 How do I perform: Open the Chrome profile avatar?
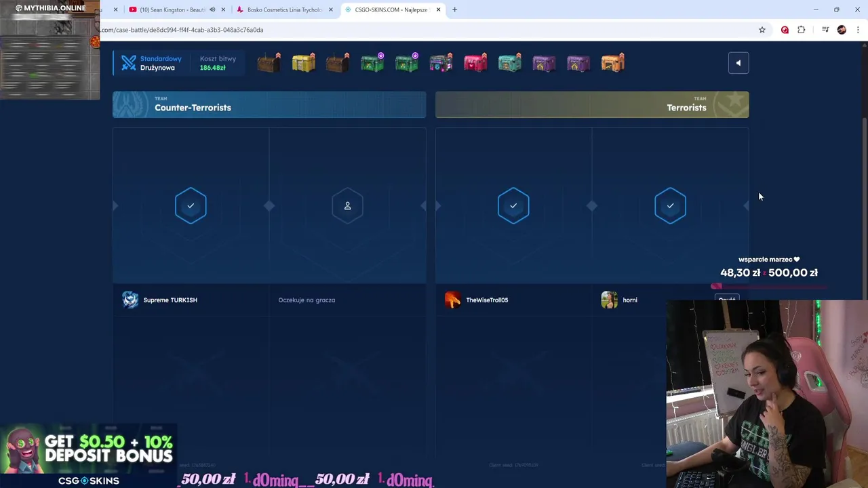[x=842, y=30]
